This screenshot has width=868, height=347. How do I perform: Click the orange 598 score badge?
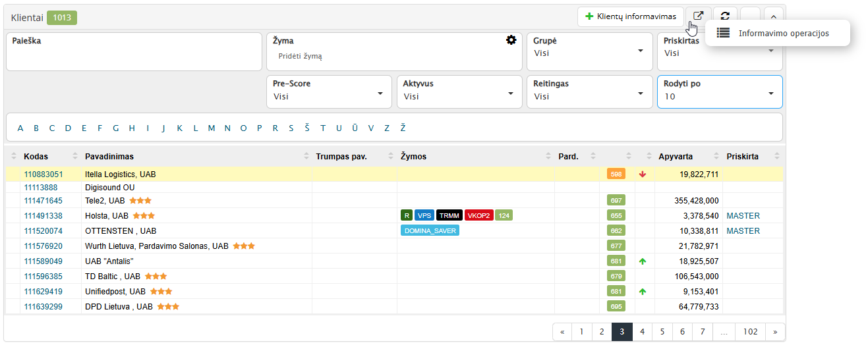616,174
